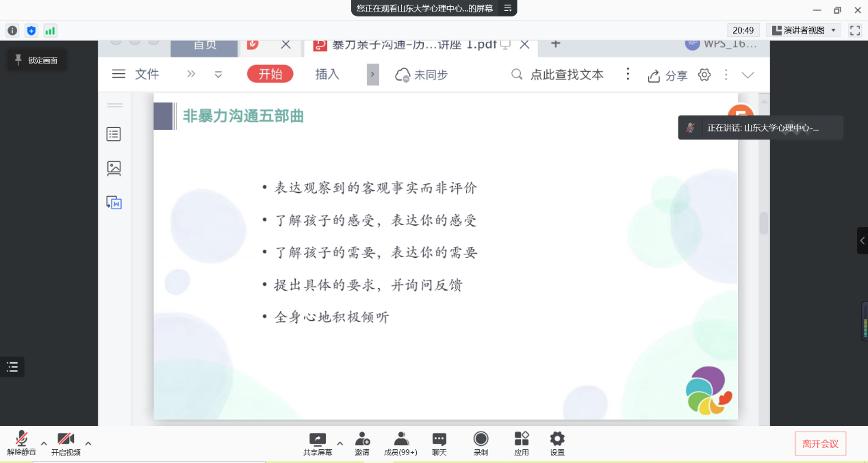Expand the collapsed right side panel
Image resolution: width=868 pixels, height=463 pixels.
click(x=863, y=241)
